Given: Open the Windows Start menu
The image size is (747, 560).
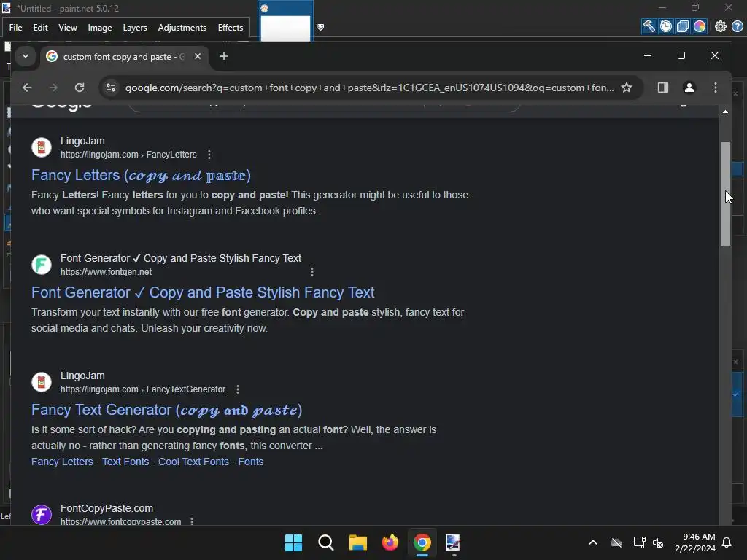Looking at the screenshot, I should tap(293, 542).
